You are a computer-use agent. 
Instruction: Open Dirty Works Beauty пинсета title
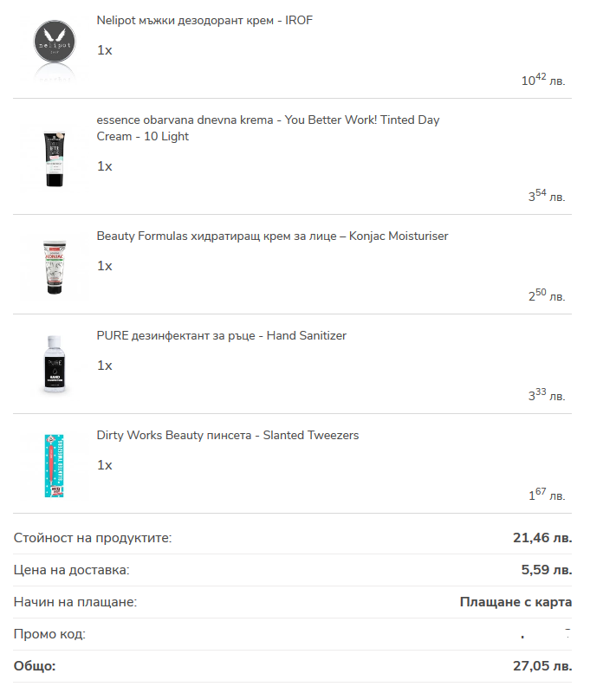point(227,435)
